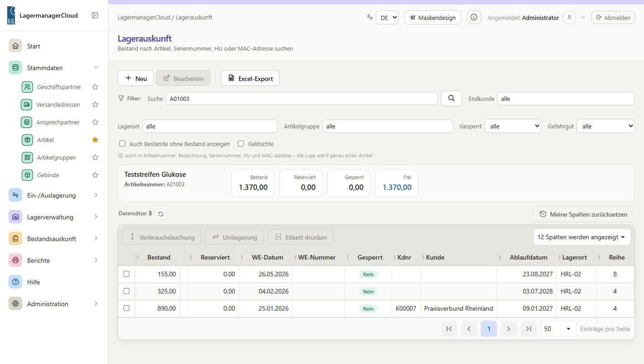644x364 pixels.
Task: Export table with Excel-Export button
Action: point(250,78)
